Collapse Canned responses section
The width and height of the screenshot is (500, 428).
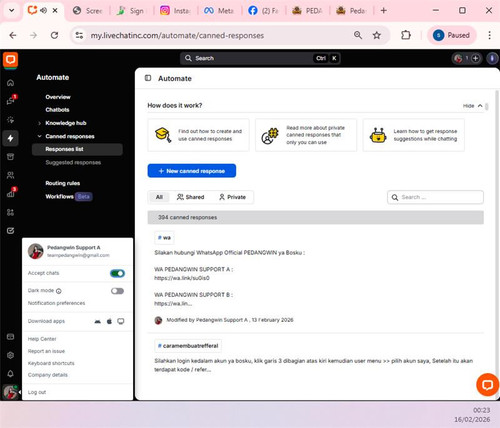pyautogui.click(x=39, y=136)
